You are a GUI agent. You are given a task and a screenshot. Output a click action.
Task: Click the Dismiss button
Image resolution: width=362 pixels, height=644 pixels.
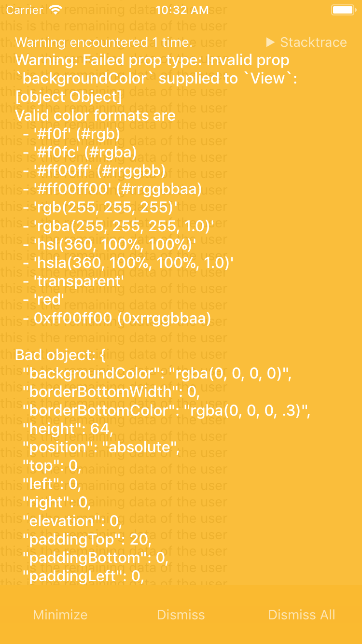click(x=181, y=615)
